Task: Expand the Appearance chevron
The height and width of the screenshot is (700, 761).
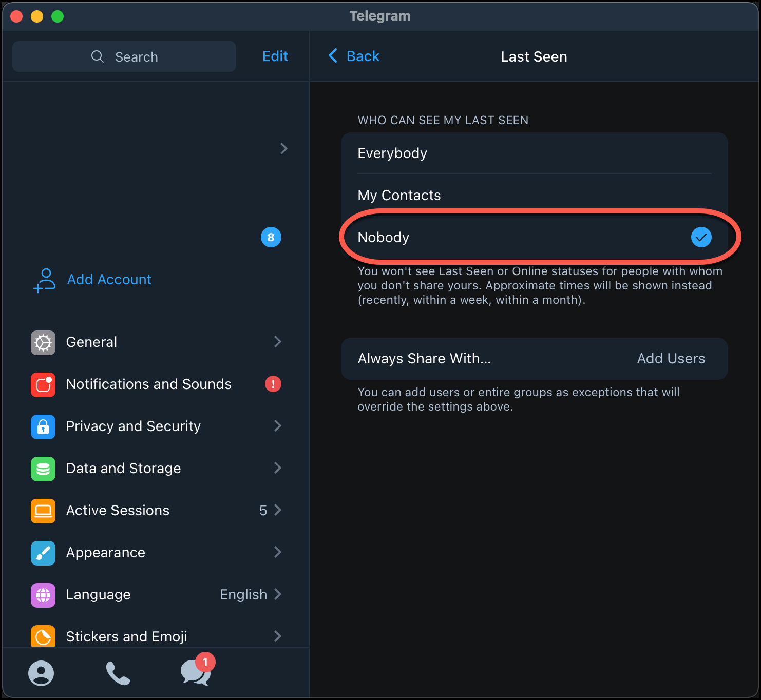Action: point(278,552)
